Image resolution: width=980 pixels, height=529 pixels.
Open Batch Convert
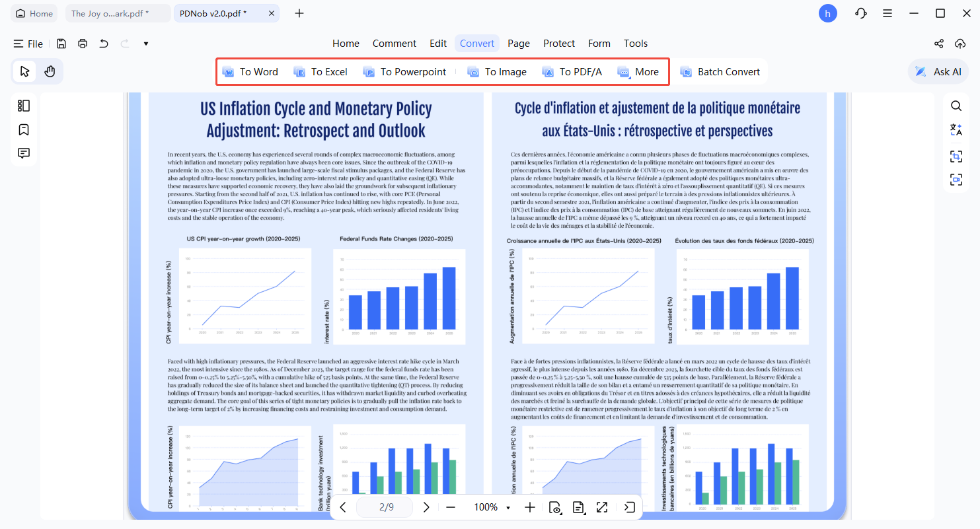pyautogui.click(x=720, y=72)
